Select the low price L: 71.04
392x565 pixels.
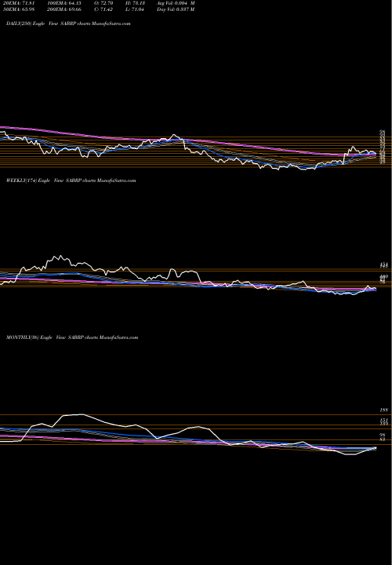(x=134, y=9)
